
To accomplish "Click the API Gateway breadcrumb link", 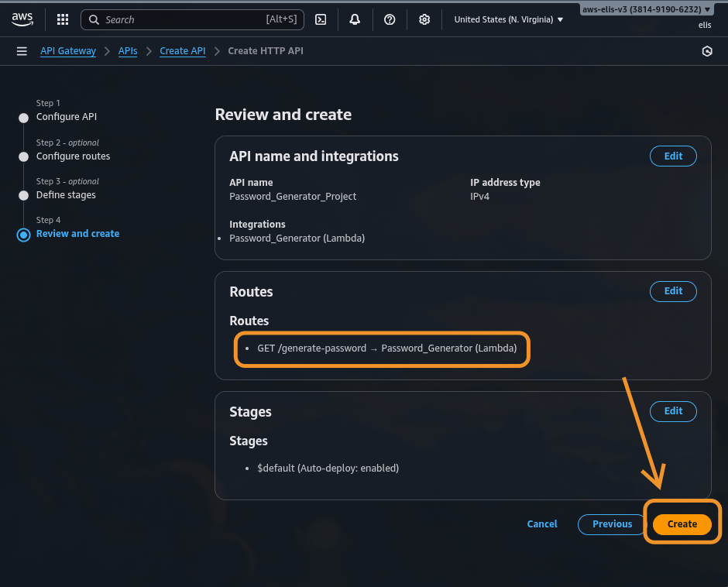I will click(68, 51).
